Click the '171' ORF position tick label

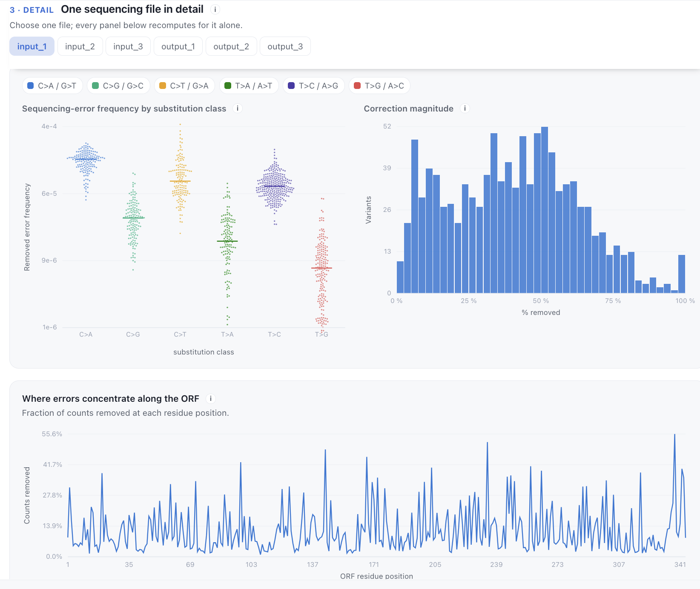(x=374, y=565)
